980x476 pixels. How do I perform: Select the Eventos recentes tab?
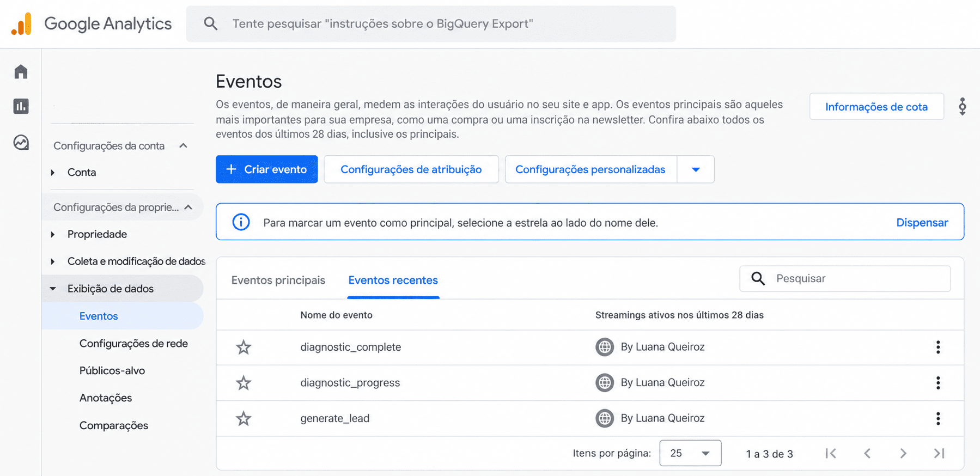(393, 280)
